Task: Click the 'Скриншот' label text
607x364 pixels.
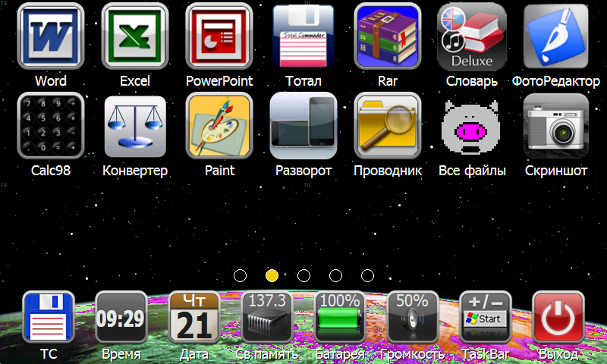Action: (556, 171)
